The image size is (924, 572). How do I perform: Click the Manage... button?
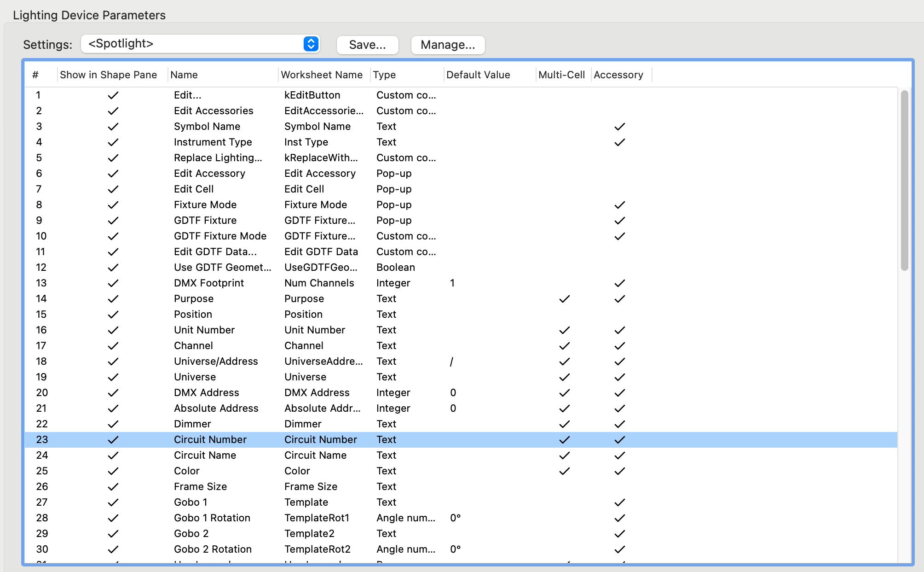(447, 45)
